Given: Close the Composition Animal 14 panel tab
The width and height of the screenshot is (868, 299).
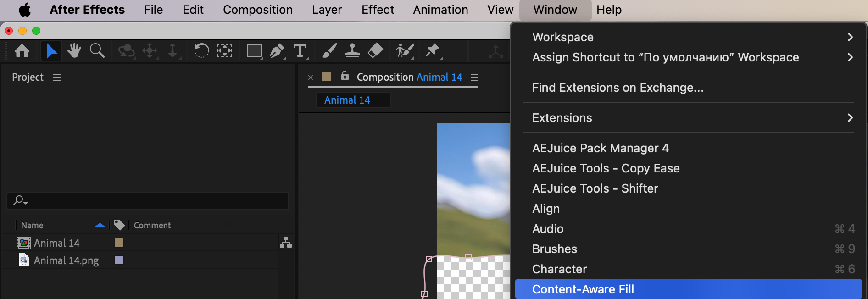Looking at the screenshot, I should point(311,78).
